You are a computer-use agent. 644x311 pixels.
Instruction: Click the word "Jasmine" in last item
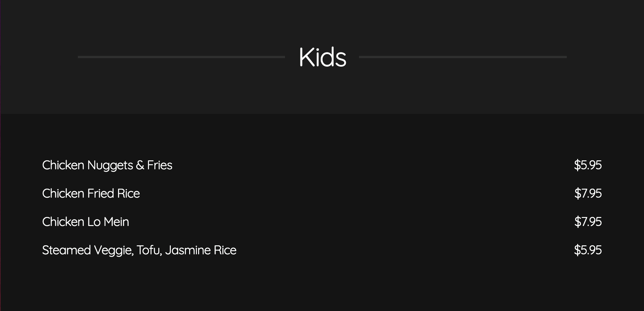(x=188, y=250)
